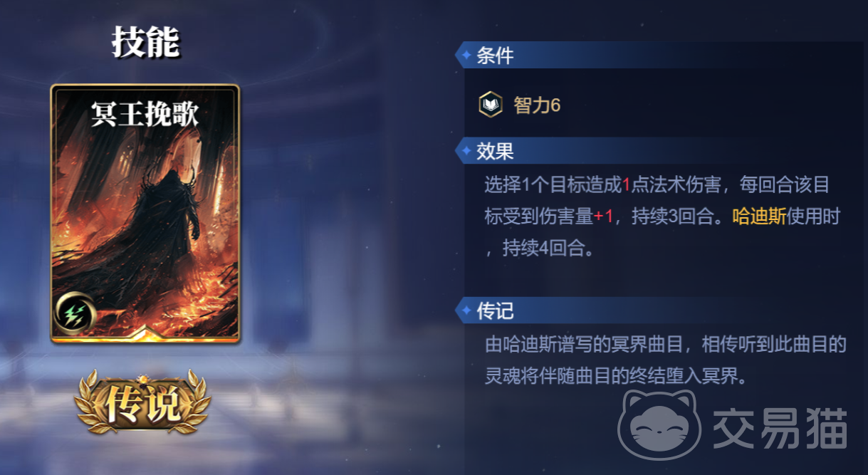Click the biography text mentioning 冥界曲目

[665, 360]
